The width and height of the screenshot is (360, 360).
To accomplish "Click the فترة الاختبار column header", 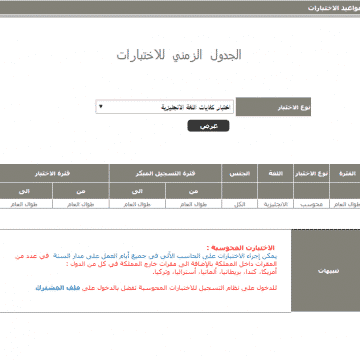I will 53,173.
